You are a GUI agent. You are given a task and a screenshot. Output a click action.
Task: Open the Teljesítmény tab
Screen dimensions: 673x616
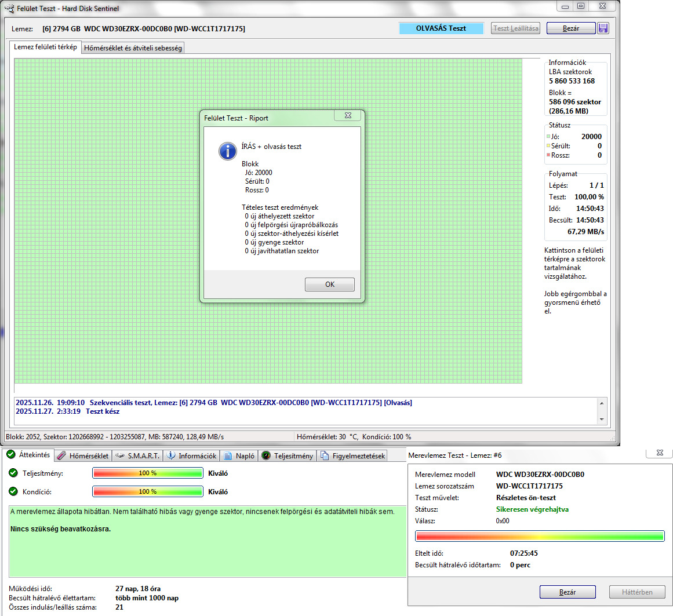[288, 455]
